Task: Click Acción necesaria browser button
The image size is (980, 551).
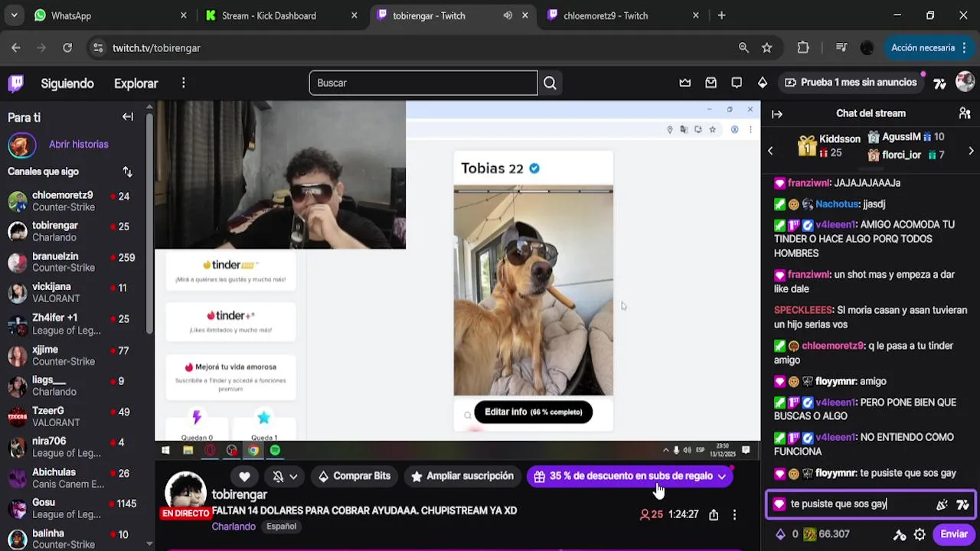Action: pyautogui.click(x=929, y=47)
